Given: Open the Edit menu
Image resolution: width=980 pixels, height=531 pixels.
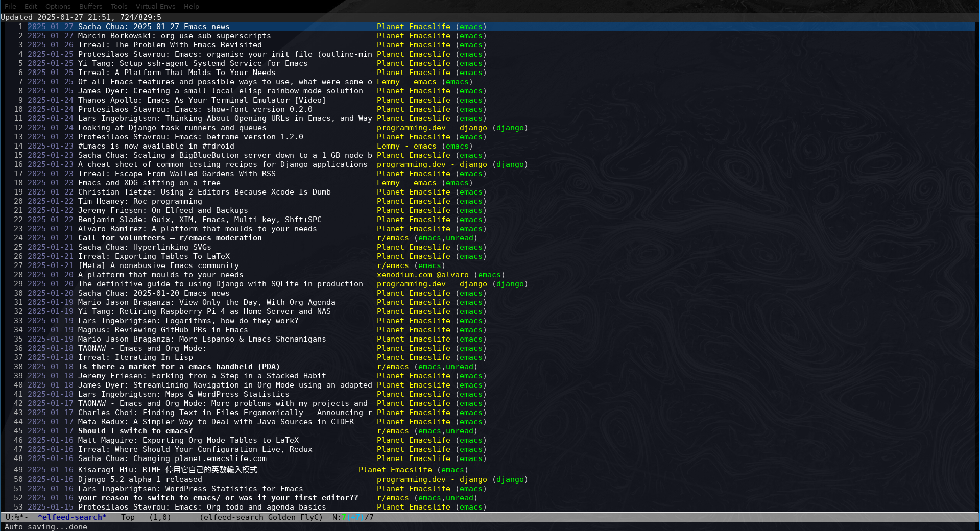Looking at the screenshot, I should [x=31, y=6].
